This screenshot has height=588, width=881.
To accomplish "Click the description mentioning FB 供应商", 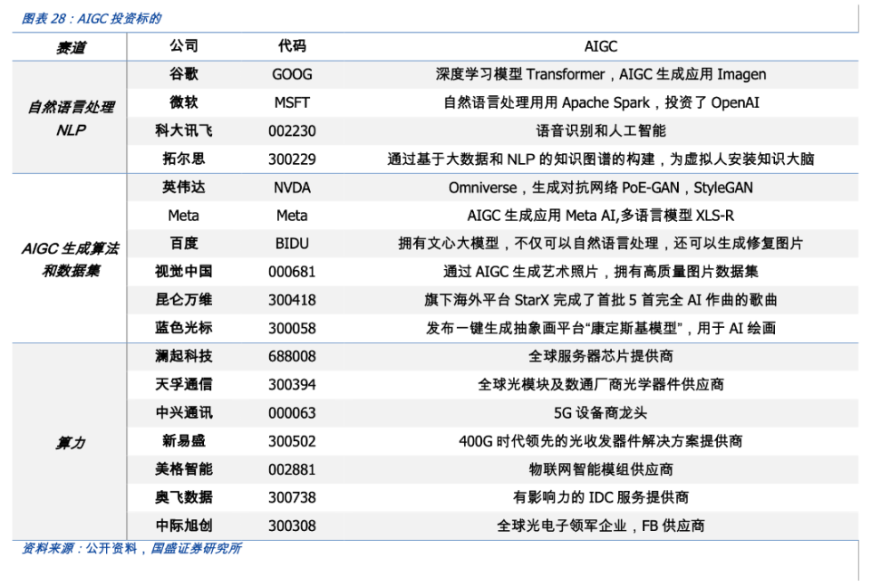I will (x=601, y=526).
